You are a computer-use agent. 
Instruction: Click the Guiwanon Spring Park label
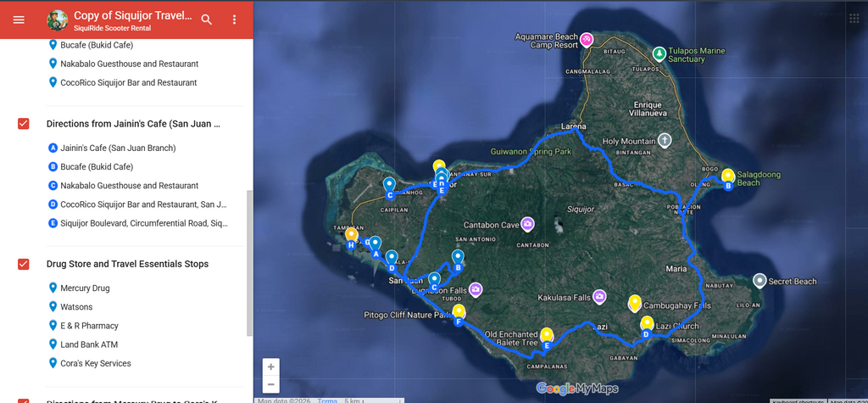coord(531,151)
